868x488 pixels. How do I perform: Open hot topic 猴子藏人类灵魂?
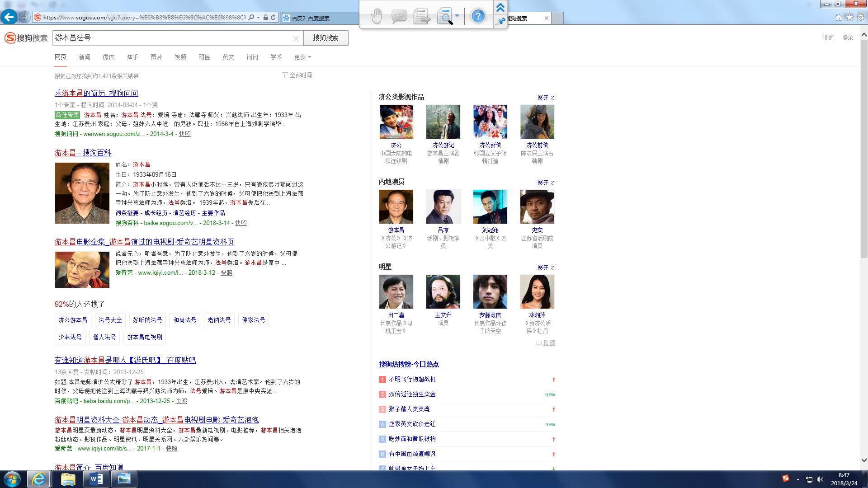click(409, 409)
